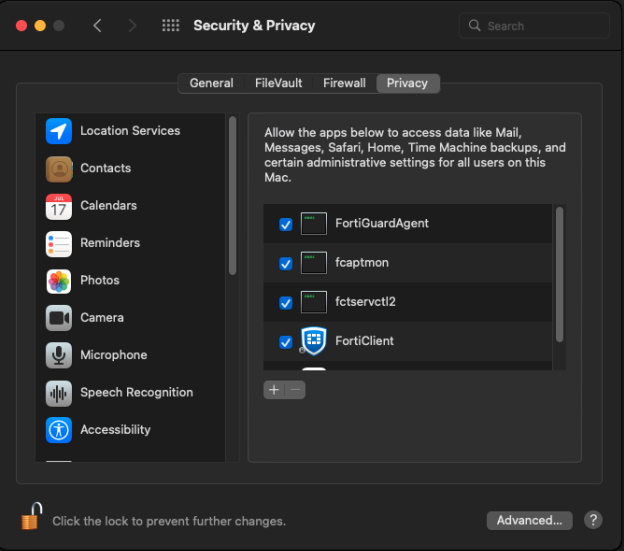The height and width of the screenshot is (551, 624).
Task: Select the "Location Services" label
Action: tap(130, 131)
